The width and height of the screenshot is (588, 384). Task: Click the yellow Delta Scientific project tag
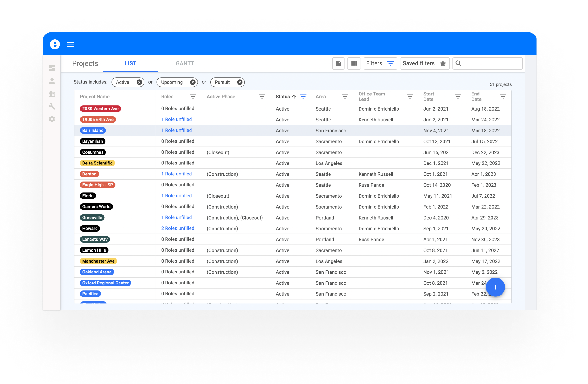[97, 163]
